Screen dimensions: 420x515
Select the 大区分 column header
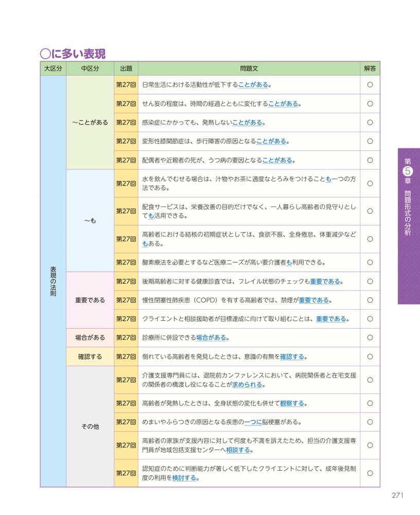pos(53,68)
